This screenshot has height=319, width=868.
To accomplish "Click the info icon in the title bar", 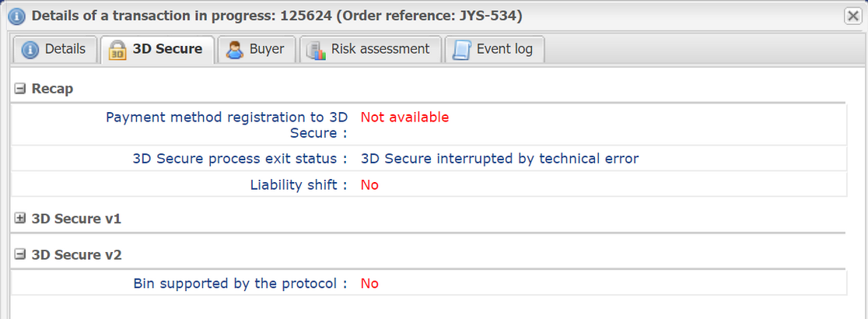I will click(16, 16).
